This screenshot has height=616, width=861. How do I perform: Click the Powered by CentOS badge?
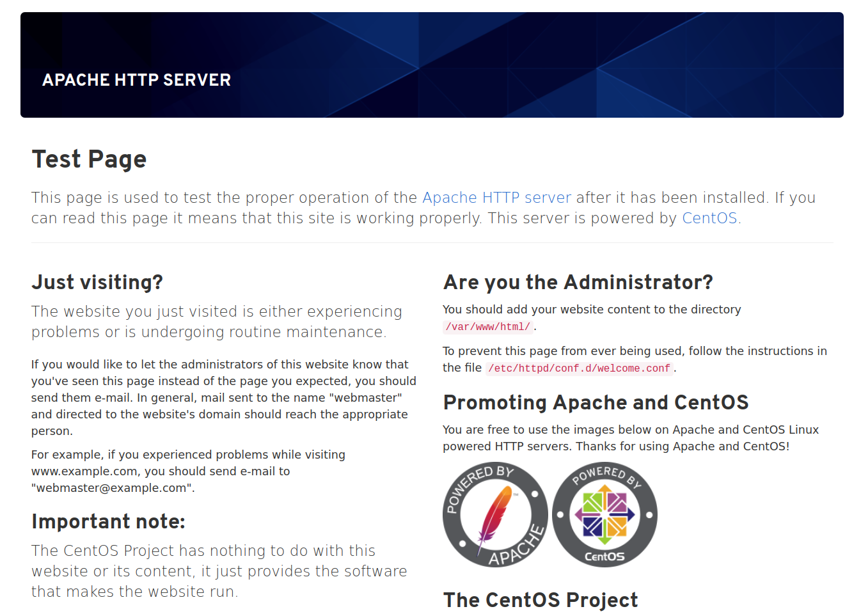pos(604,514)
